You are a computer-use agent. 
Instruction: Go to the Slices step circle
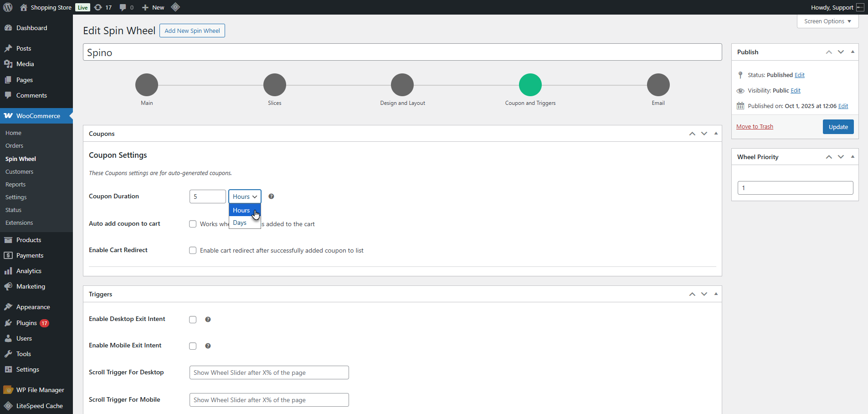pyautogui.click(x=274, y=85)
